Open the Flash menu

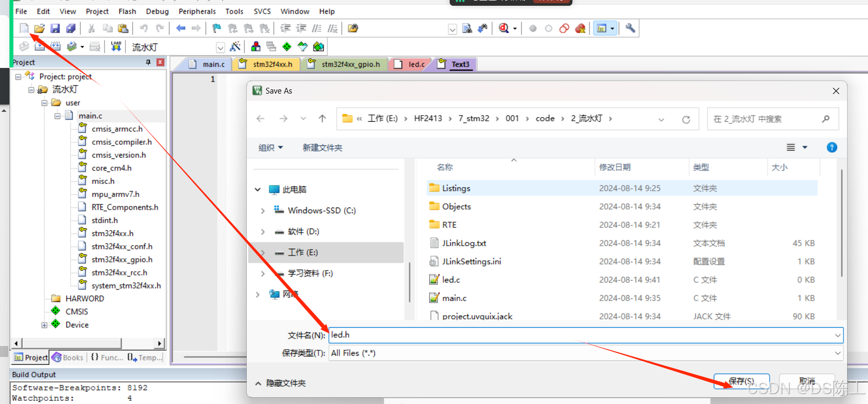[x=127, y=11]
